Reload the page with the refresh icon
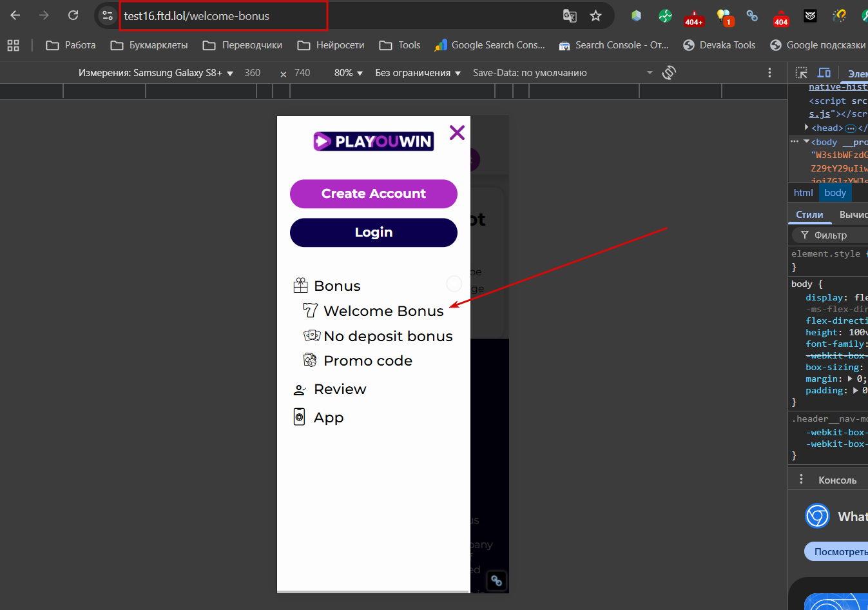The width and height of the screenshot is (868, 610). [73, 15]
